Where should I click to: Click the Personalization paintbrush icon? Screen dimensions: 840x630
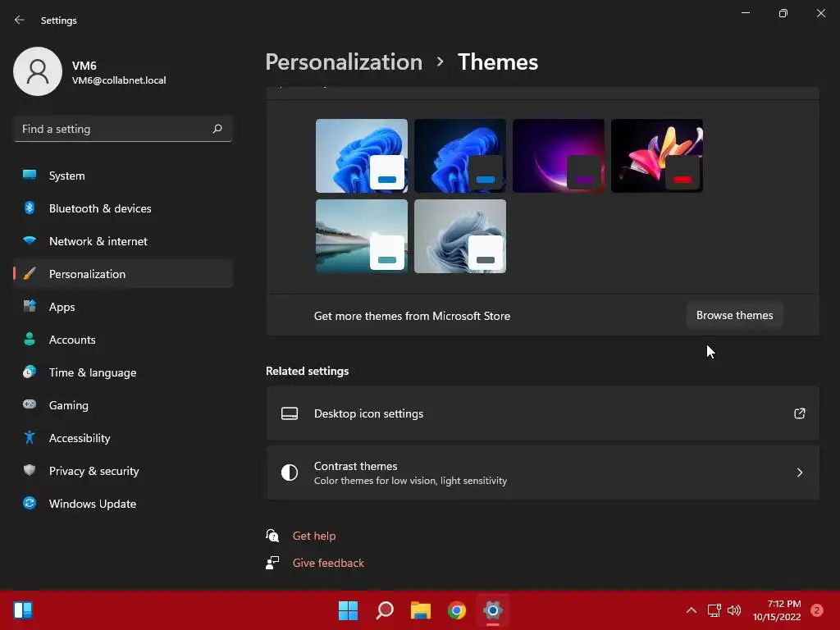30,274
